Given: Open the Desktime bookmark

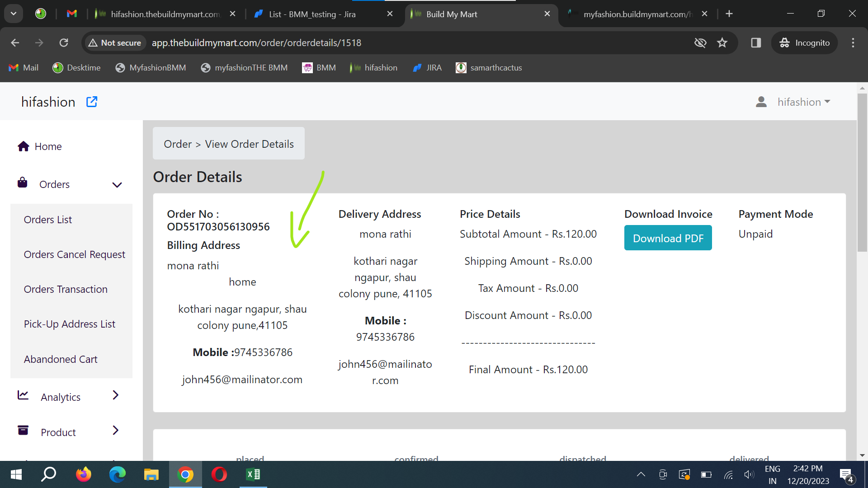Looking at the screenshot, I should tap(76, 68).
